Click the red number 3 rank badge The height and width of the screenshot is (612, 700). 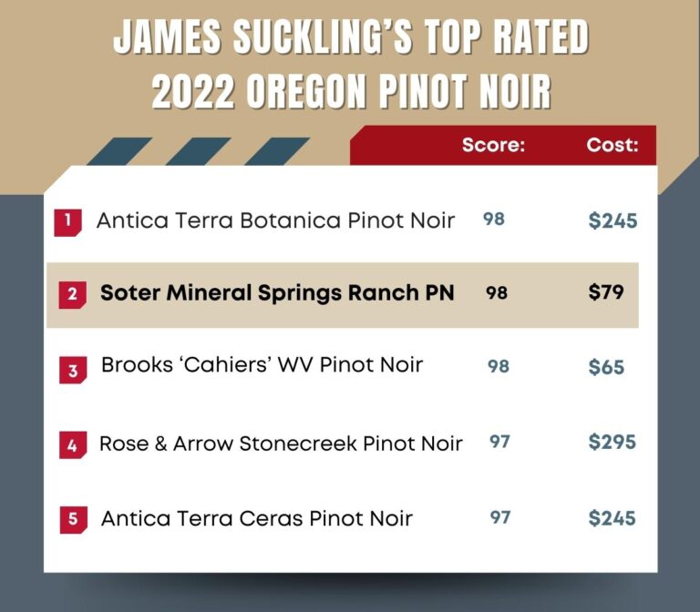[x=73, y=370]
